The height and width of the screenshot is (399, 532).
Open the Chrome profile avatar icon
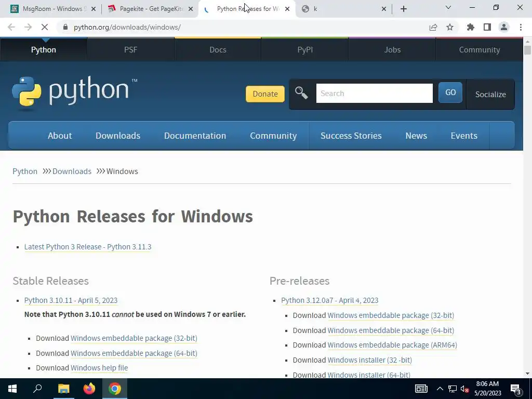coord(504,27)
